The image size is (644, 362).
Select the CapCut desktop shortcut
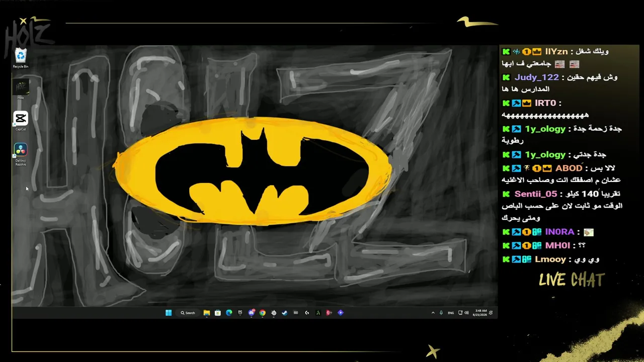pyautogui.click(x=21, y=121)
